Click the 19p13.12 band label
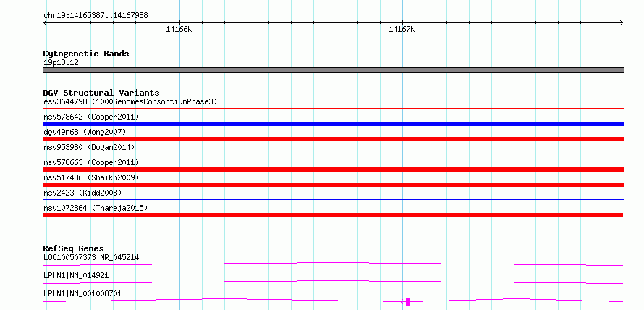The width and height of the screenshot is (644, 310). tap(61, 63)
